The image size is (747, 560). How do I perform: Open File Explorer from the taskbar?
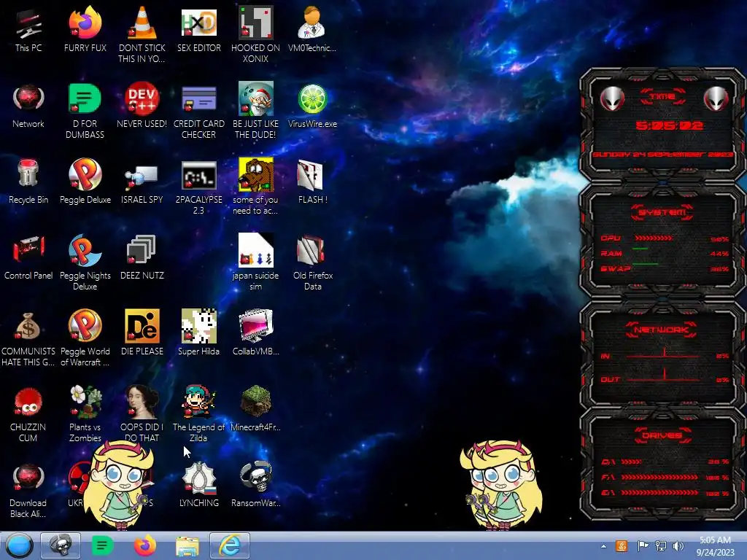[187, 546]
